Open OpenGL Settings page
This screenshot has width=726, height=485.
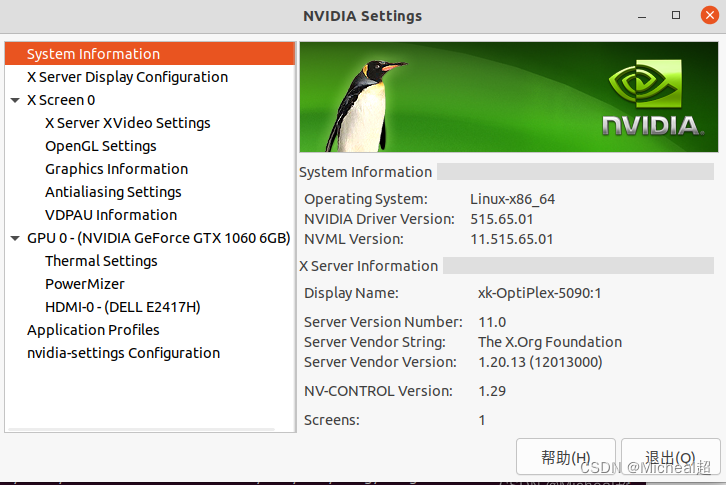[x=100, y=146]
